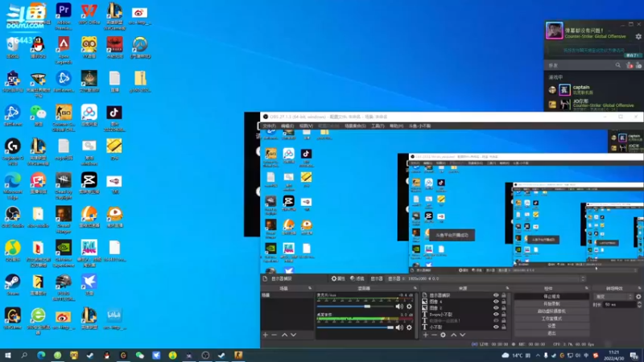Open 场景集合 menu in OBS
This screenshot has height=362, width=644.
[x=355, y=126]
